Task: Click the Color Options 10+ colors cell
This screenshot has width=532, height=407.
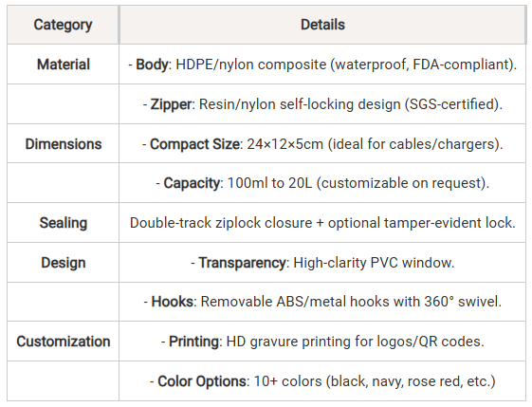Action: (x=322, y=380)
